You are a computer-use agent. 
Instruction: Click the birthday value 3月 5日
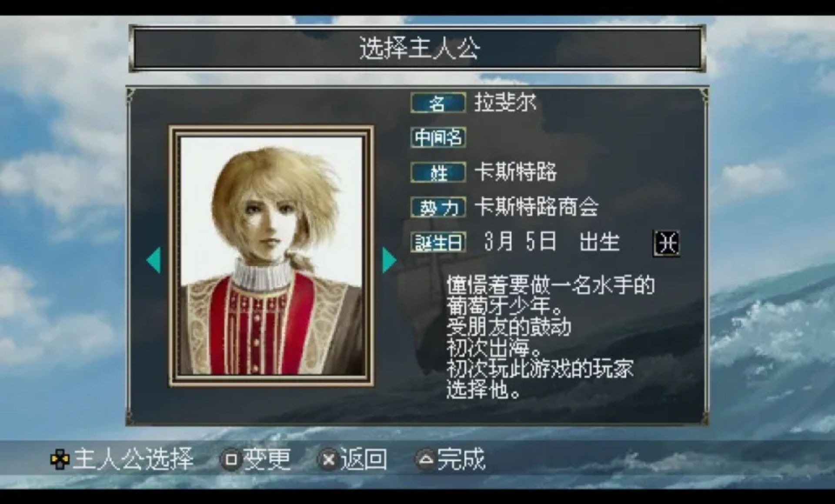click(x=520, y=242)
